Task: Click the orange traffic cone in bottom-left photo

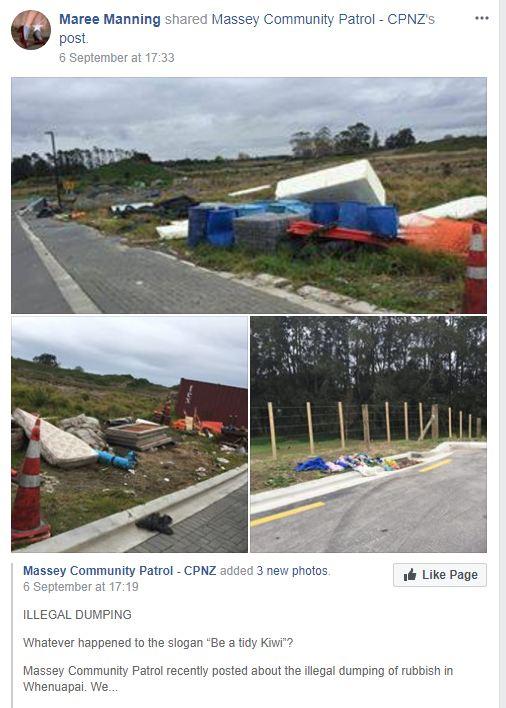Action: [x=29, y=481]
